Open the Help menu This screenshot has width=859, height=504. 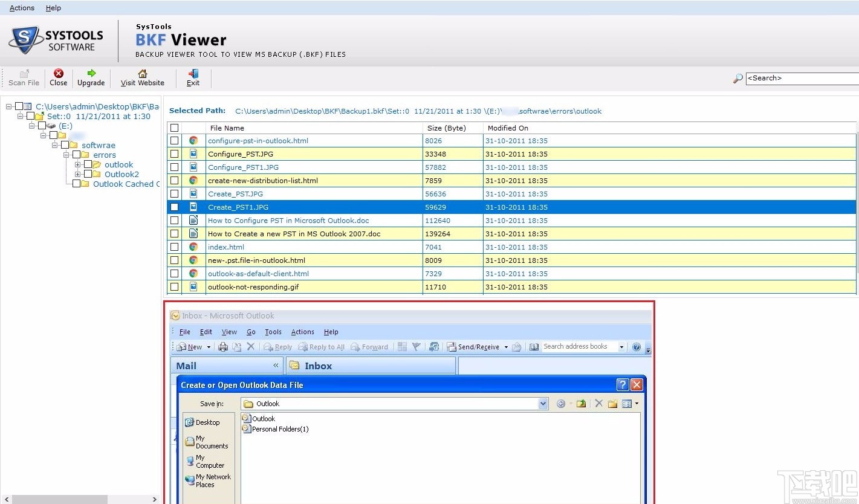[53, 8]
